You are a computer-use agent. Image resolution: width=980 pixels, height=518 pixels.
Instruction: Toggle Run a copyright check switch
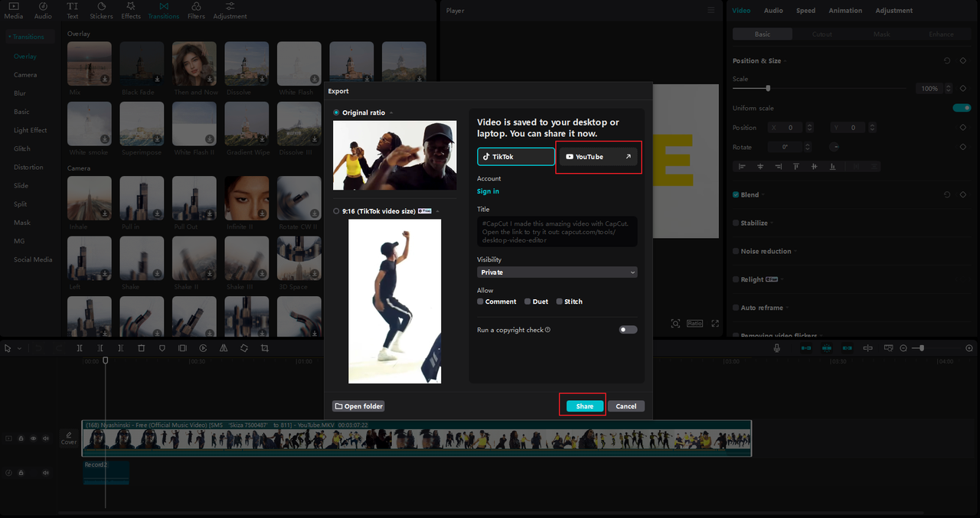(x=628, y=330)
